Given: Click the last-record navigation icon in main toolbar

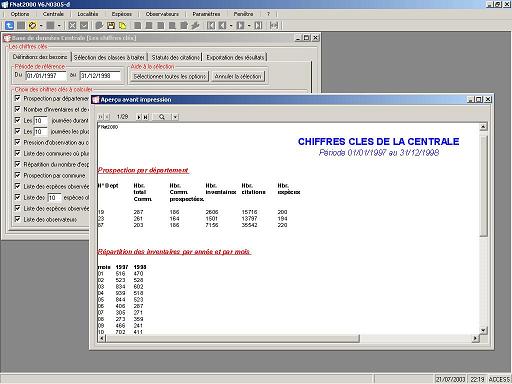Looking at the screenshot, I should pos(258,25).
